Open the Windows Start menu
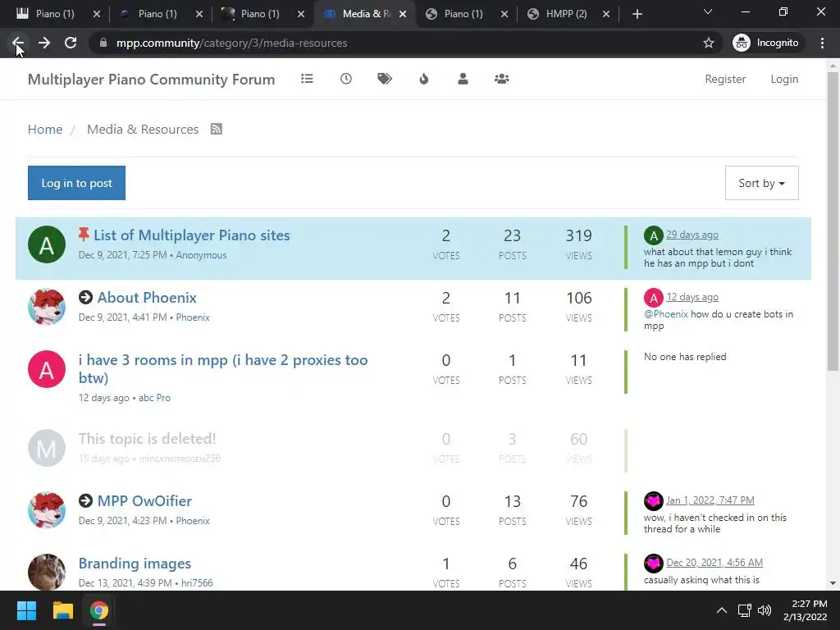Screen dimensions: 840x630 pyautogui.click(x=26, y=610)
